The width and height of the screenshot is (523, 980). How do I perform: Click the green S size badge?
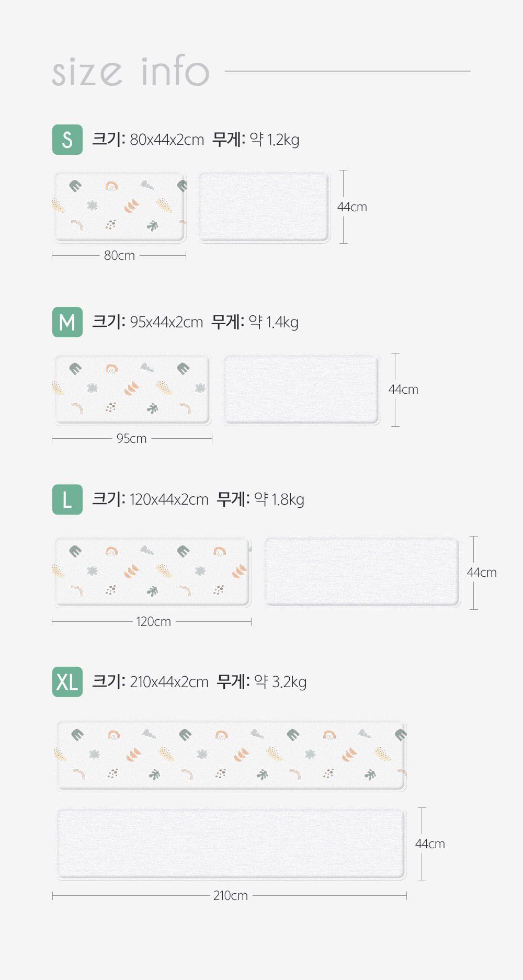point(67,140)
